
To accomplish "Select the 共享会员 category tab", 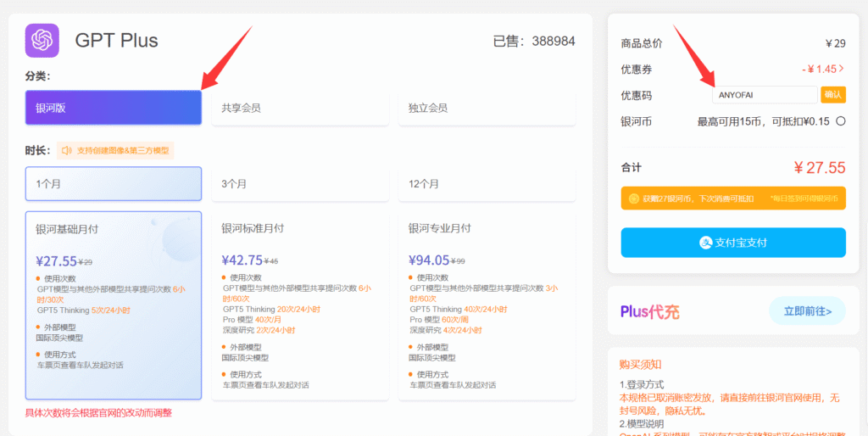I will coord(300,108).
